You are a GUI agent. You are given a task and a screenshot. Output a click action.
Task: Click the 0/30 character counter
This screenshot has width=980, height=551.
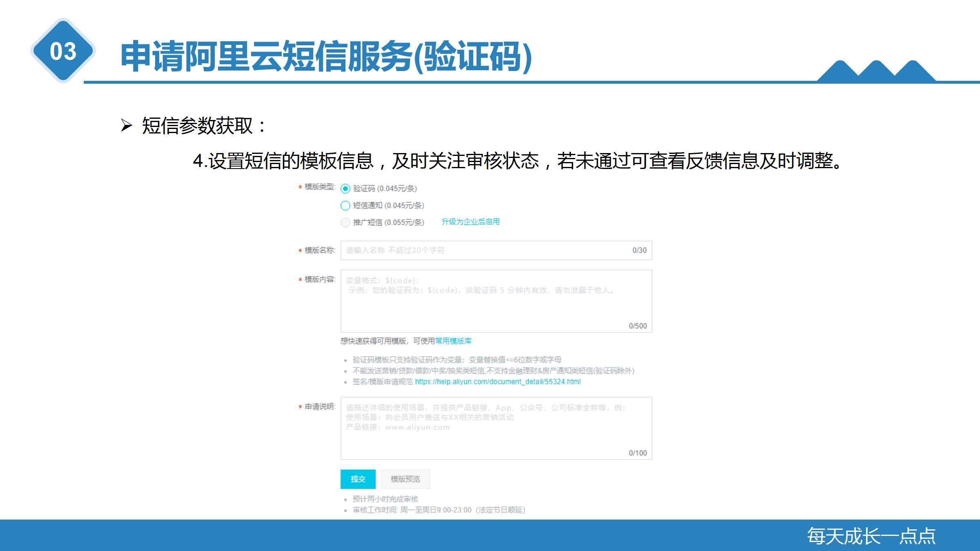639,250
